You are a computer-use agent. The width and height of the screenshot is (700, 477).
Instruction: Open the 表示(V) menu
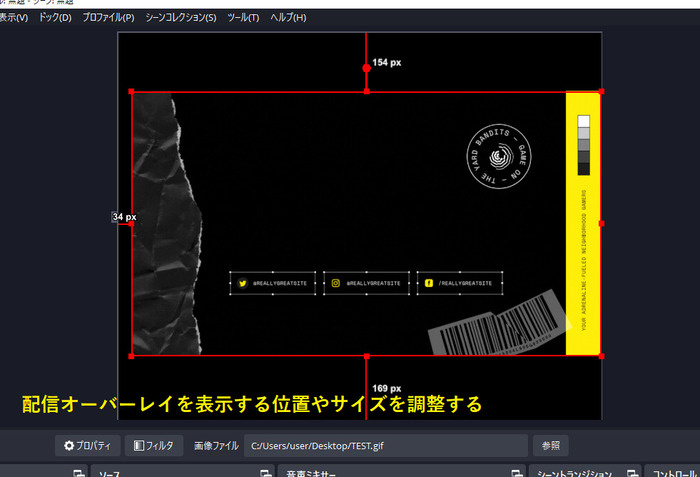tap(13, 17)
